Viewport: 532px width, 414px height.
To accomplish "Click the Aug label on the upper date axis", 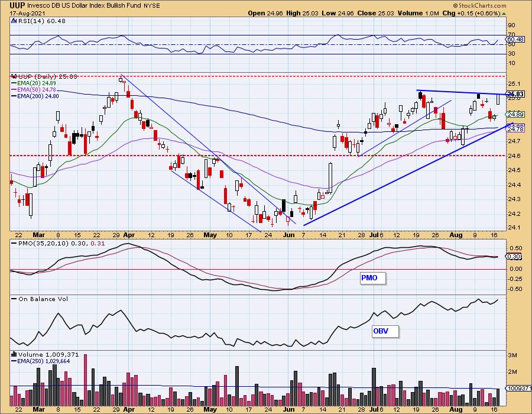I will 456,235.
